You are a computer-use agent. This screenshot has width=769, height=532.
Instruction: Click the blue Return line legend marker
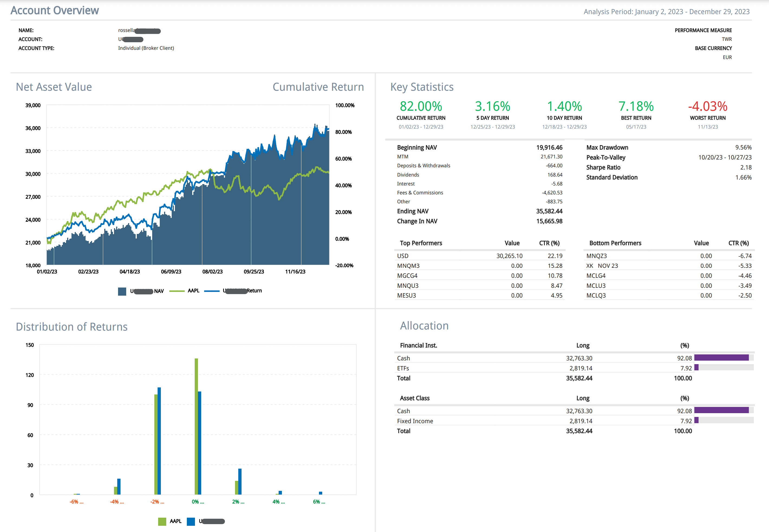[x=212, y=291]
